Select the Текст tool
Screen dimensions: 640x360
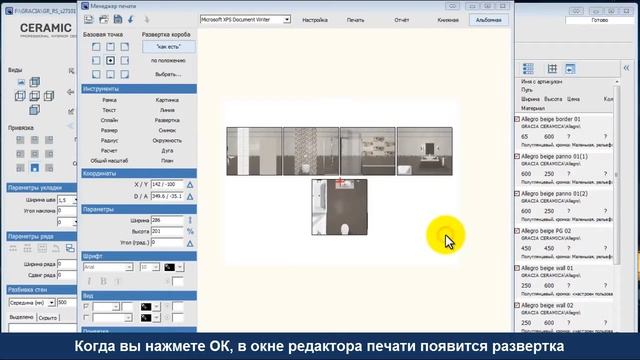(109, 110)
